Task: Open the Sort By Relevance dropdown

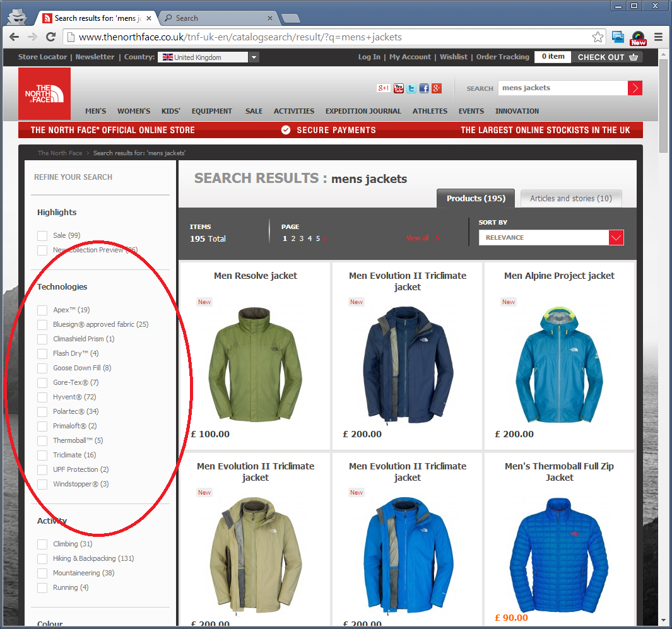Action: (616, 238)
